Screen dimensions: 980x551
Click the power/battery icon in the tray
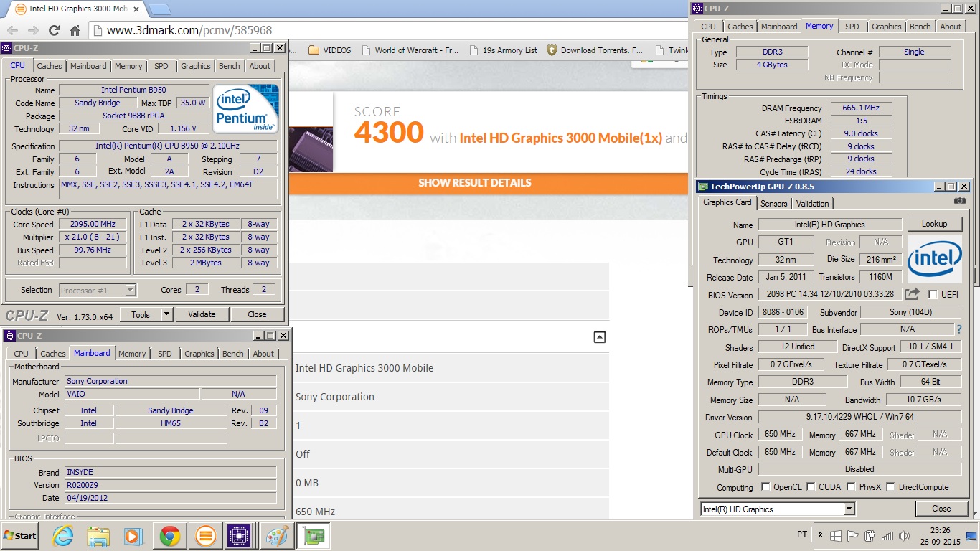pos(870,536)
